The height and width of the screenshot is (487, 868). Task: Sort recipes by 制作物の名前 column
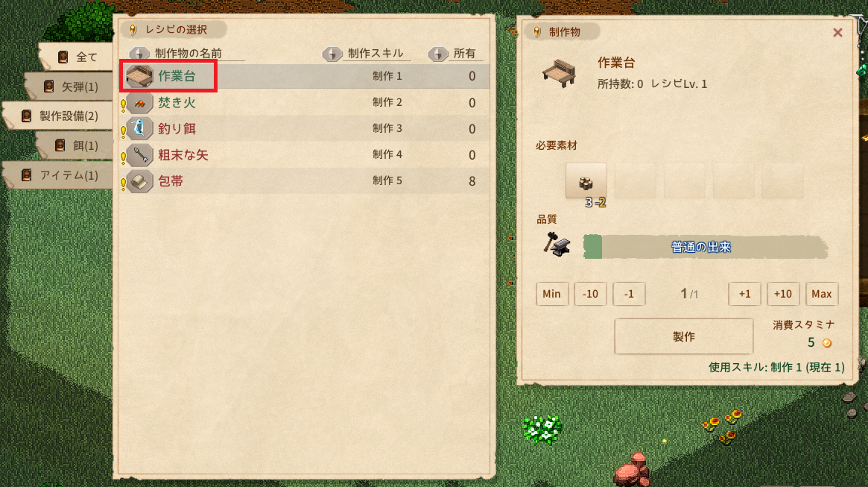[x=188, y=53]
